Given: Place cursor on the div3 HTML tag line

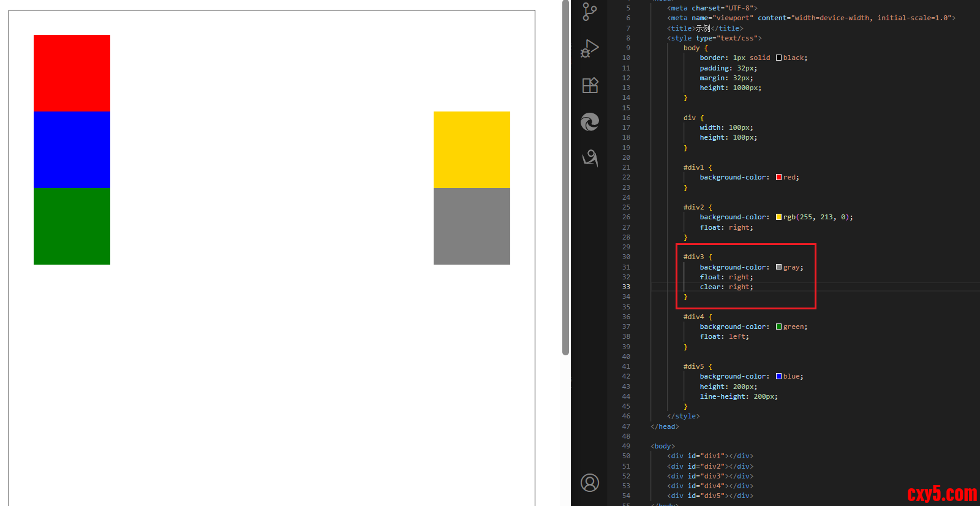Looking at the screenshot, I should (710, 476).
